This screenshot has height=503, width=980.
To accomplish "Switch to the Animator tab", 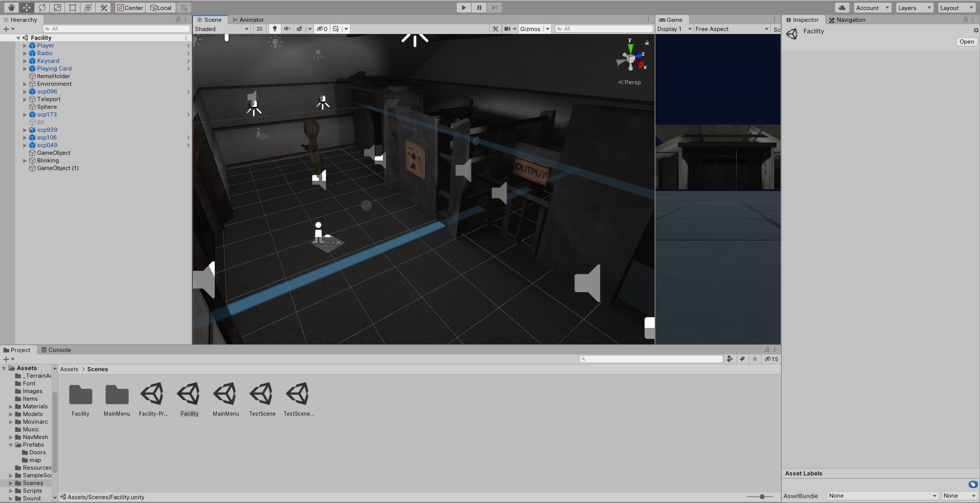I will tap(248, 20).
